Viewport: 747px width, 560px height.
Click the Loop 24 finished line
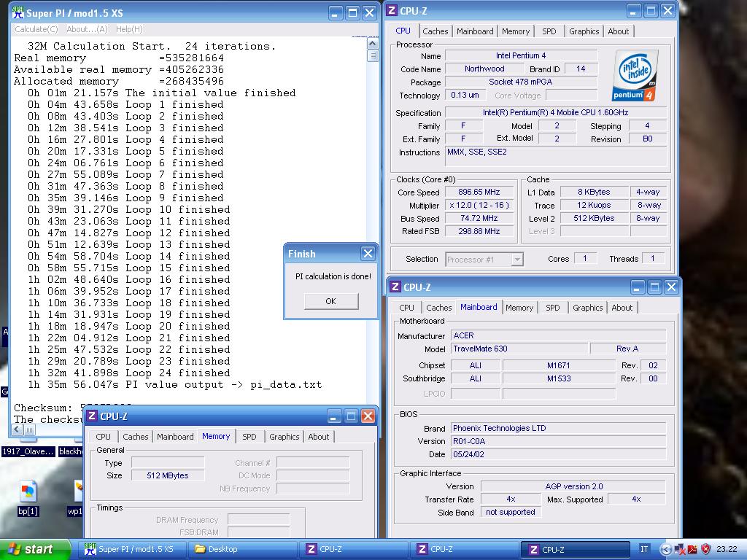point(128,373)
